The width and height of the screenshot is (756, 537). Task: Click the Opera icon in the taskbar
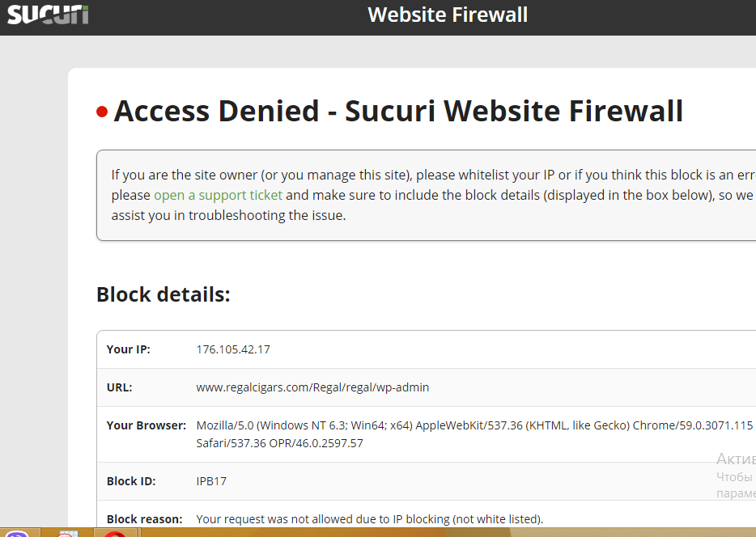pos(116,534)
